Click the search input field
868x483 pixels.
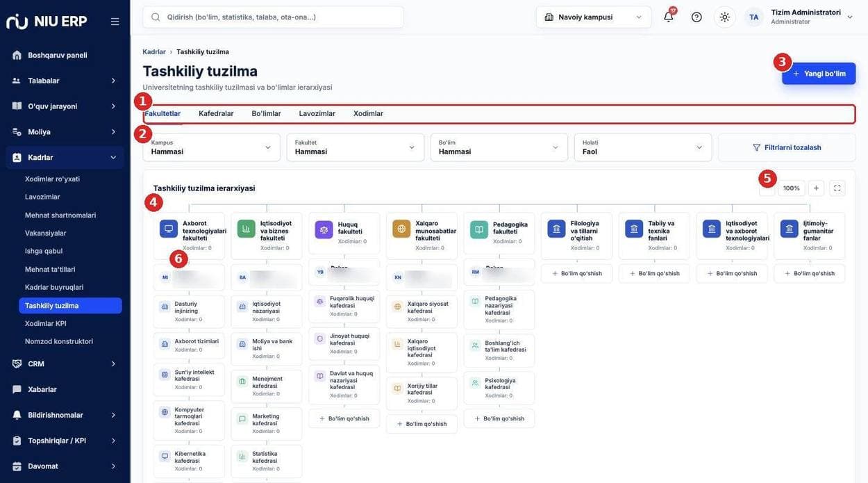click(x=273, y=17)
